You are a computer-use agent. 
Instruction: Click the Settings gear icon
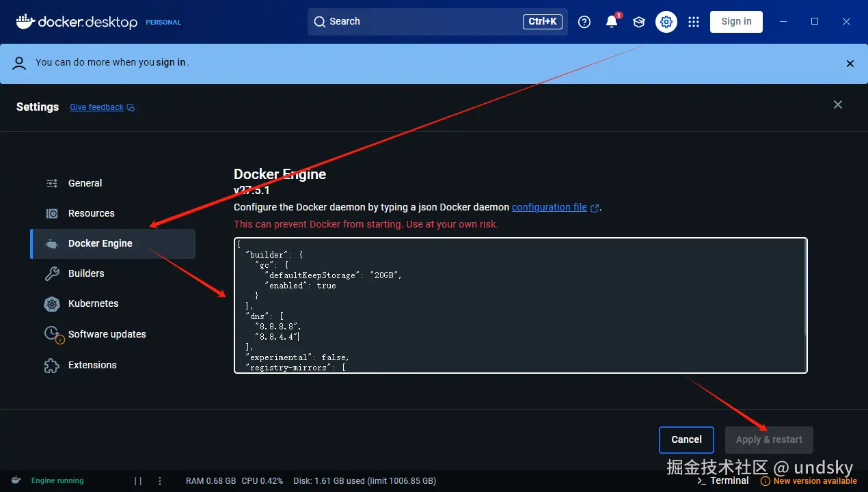[x=666, y=22]
